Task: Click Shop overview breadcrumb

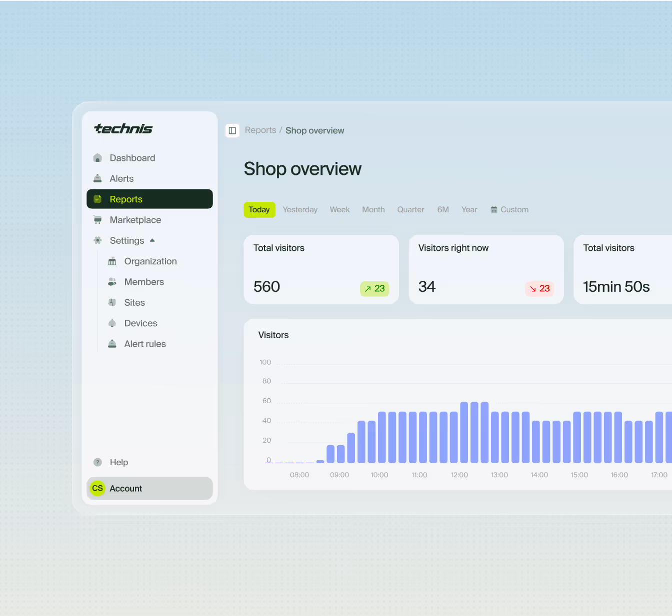Action: [x=314, y=130]
